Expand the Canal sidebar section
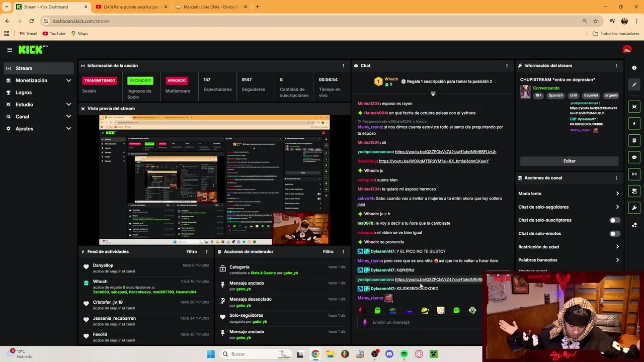This screenshot has height=362, width=644. [x=68, y=117]
